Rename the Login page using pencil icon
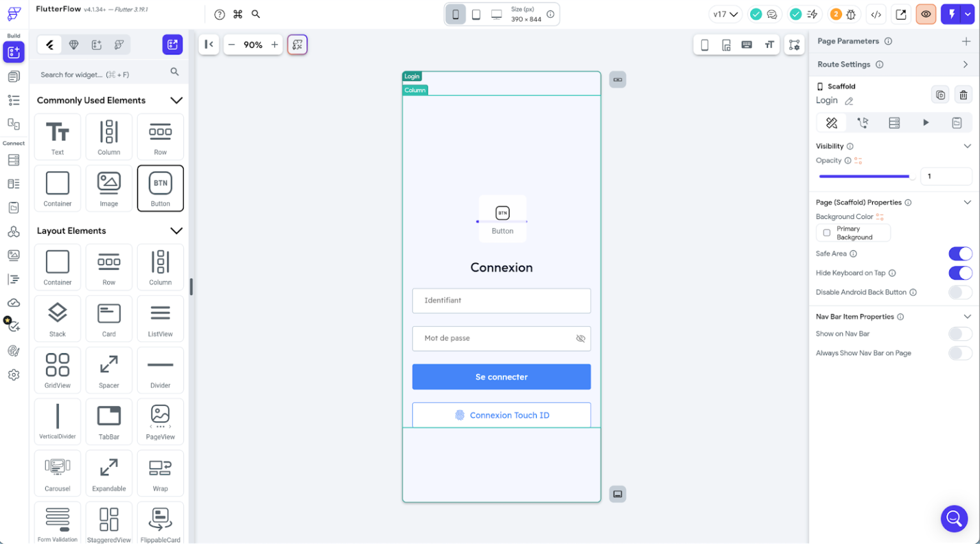980x544 pixels. (849, 100)
